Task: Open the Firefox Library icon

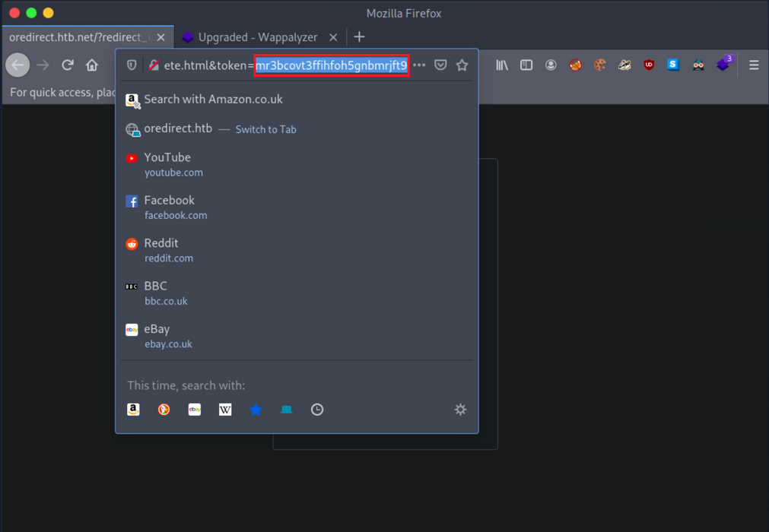Action: coord(502,65)
